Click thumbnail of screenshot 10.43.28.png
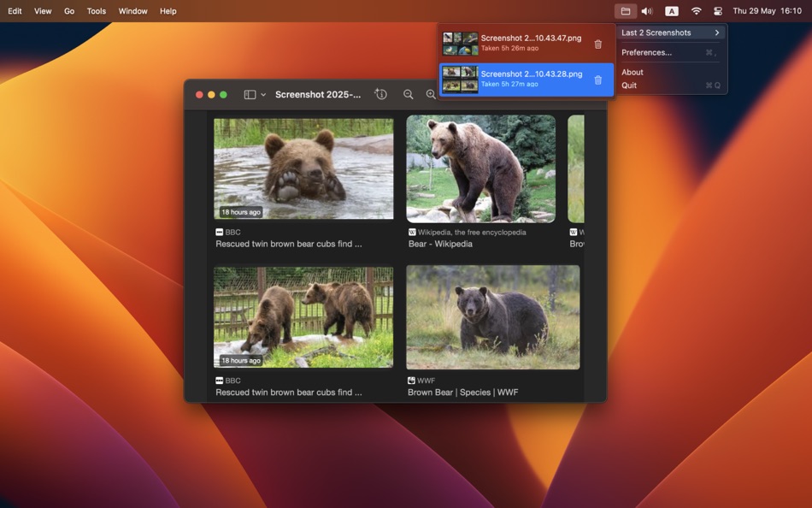The image size is (812, 508). [460, 80]
